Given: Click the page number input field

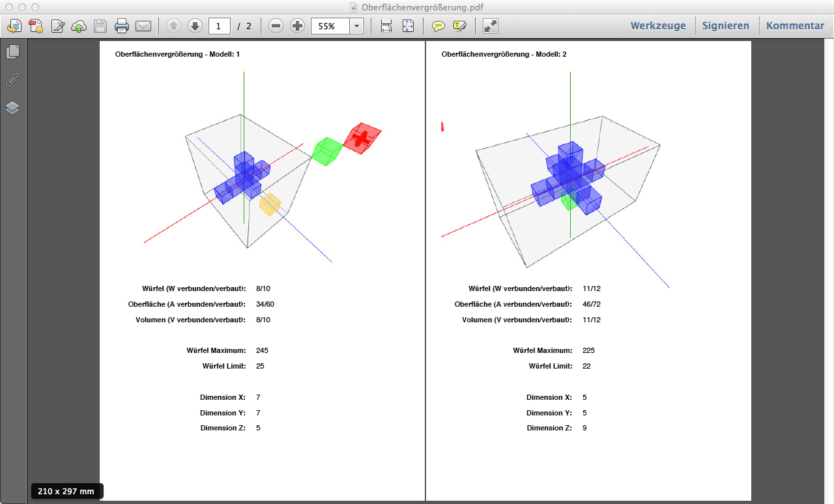Looking at the screenshot, I should click(x=219, y=26).
